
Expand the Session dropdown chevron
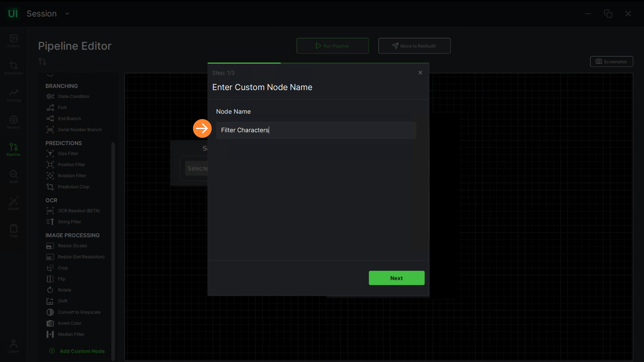tap(67, 14)
